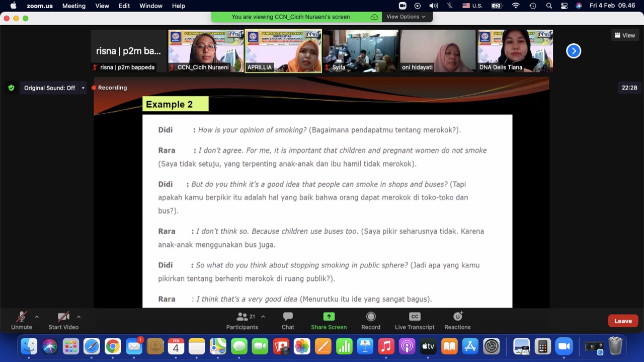Open Mail from the Dock
Screen dimensions: 644x362
[134, 346]
